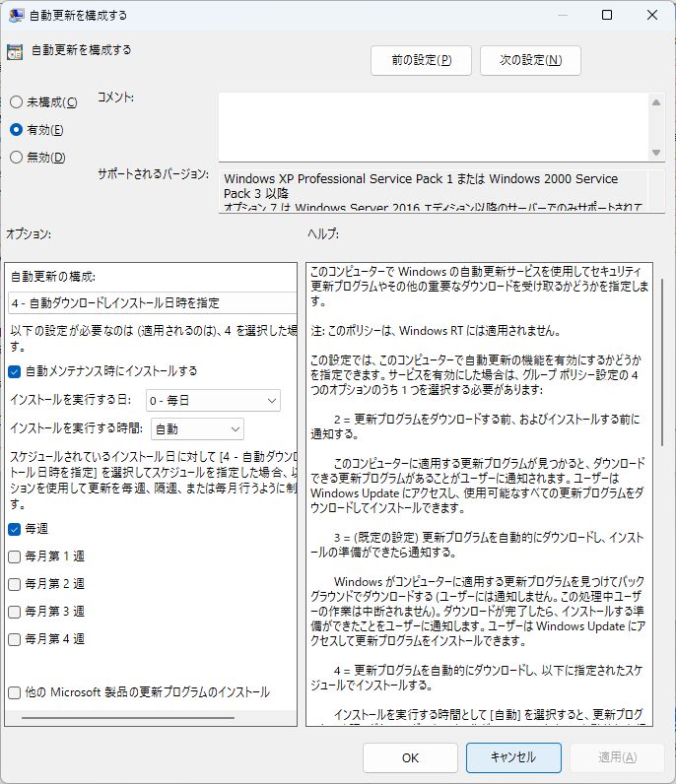Click the options pane horizontal scrollbar

click(x=128, y=718)
